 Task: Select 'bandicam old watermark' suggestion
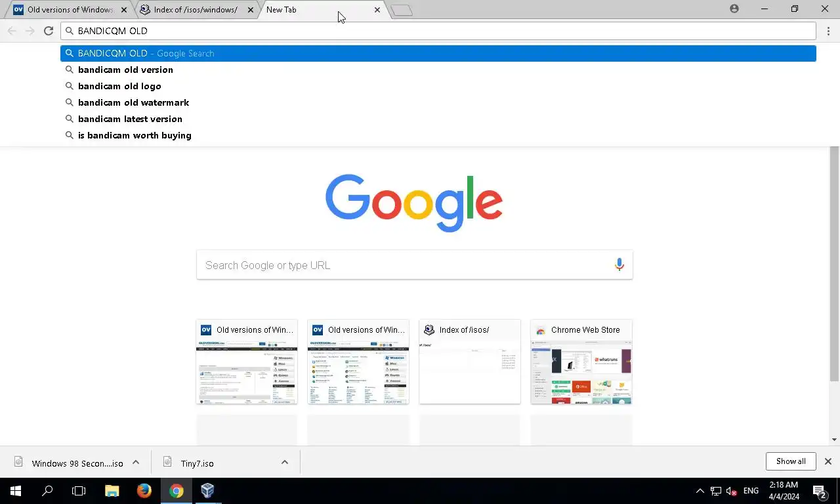pos(438,102)
